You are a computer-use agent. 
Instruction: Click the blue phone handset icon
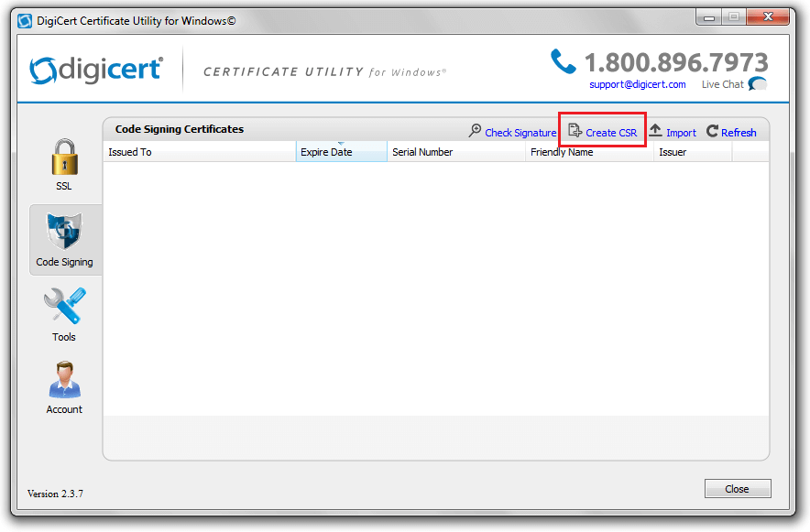click(563, 61)
